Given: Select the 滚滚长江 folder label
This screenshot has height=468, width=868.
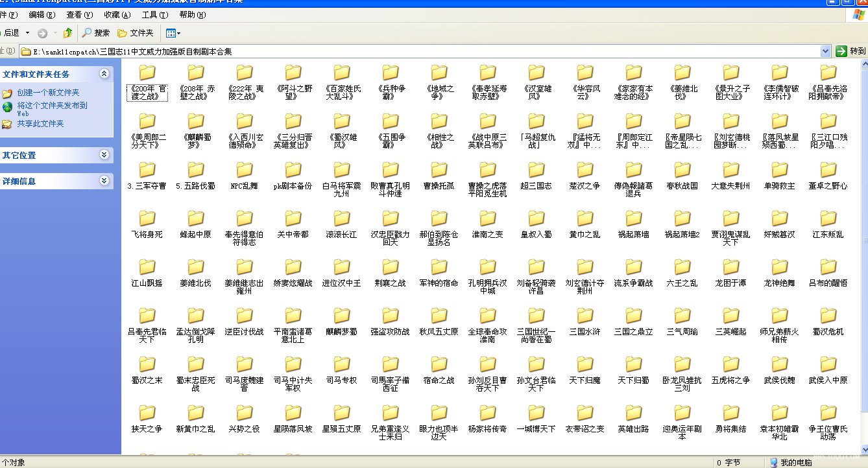Looking at the screenshot, I should (342, 235).
